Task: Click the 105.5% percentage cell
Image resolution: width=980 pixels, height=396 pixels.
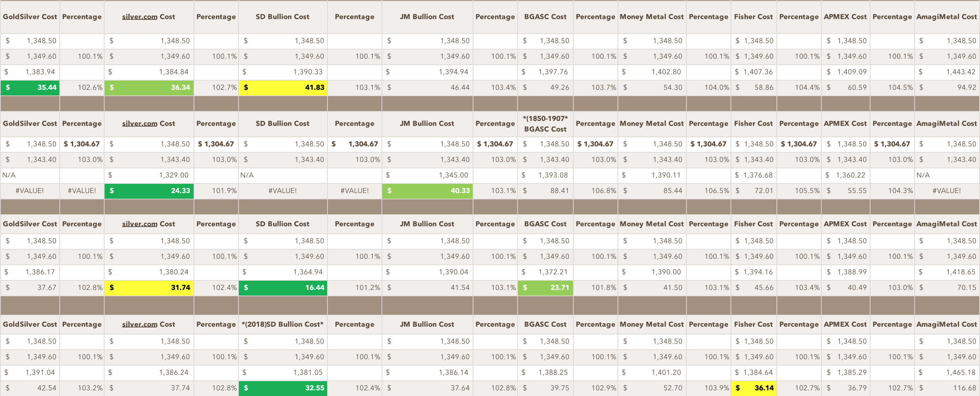Action: click(799, 191)
